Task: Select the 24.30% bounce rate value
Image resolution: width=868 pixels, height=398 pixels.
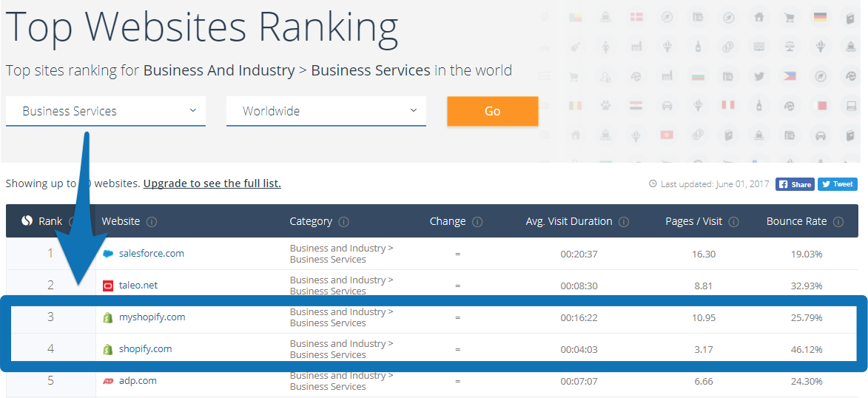Action: (807, 382)
